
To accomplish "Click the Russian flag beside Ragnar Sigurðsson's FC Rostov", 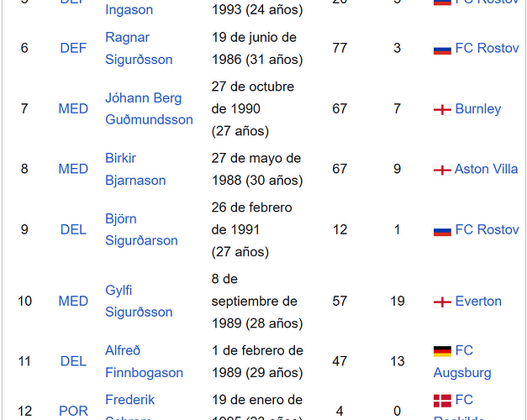I will [442, 49].
